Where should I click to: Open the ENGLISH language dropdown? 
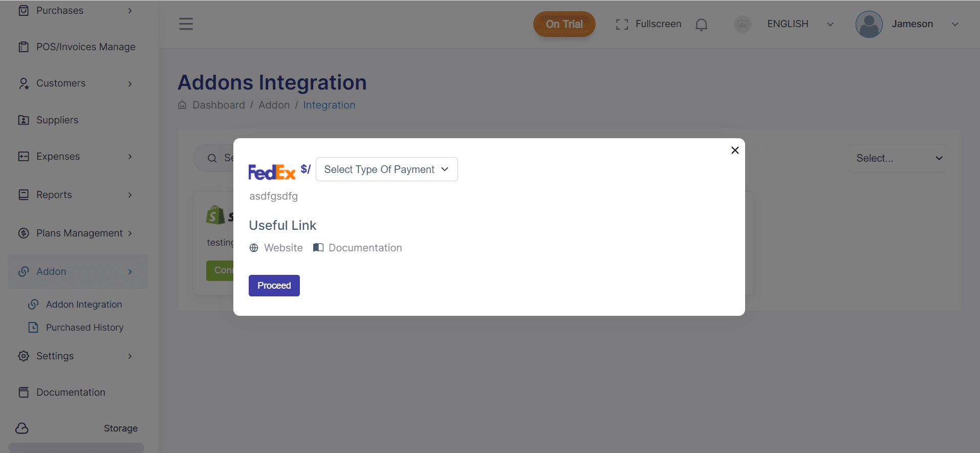[800, 24]
